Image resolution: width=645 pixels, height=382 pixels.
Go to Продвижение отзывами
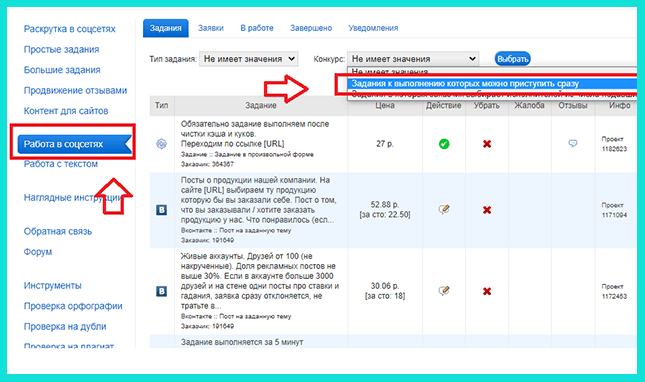[x=75, y=90]
